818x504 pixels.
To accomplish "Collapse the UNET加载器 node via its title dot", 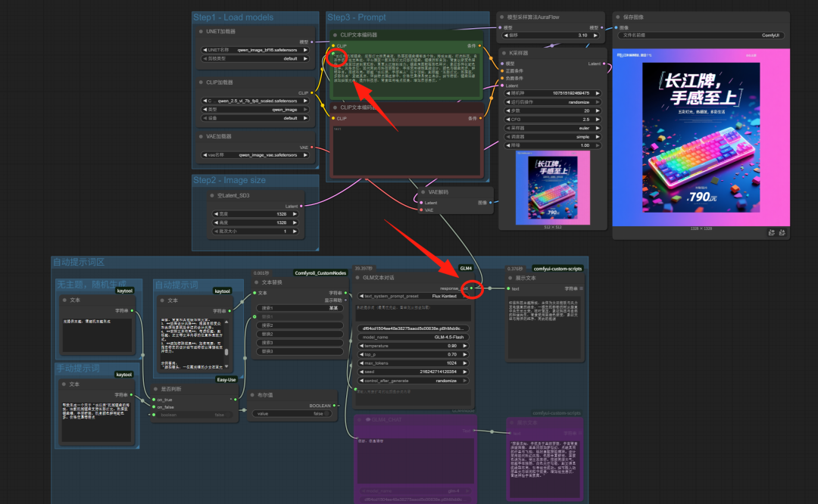I will click(201, 31).
